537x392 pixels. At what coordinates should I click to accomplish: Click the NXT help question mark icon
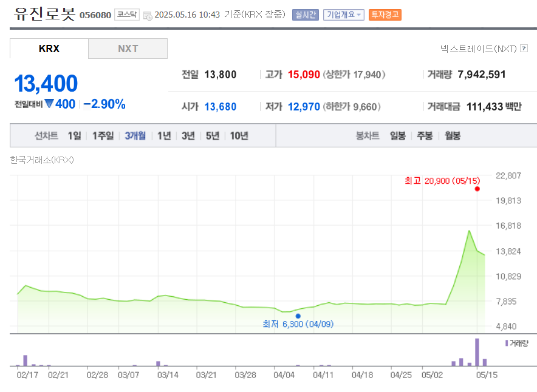point(524,48)
